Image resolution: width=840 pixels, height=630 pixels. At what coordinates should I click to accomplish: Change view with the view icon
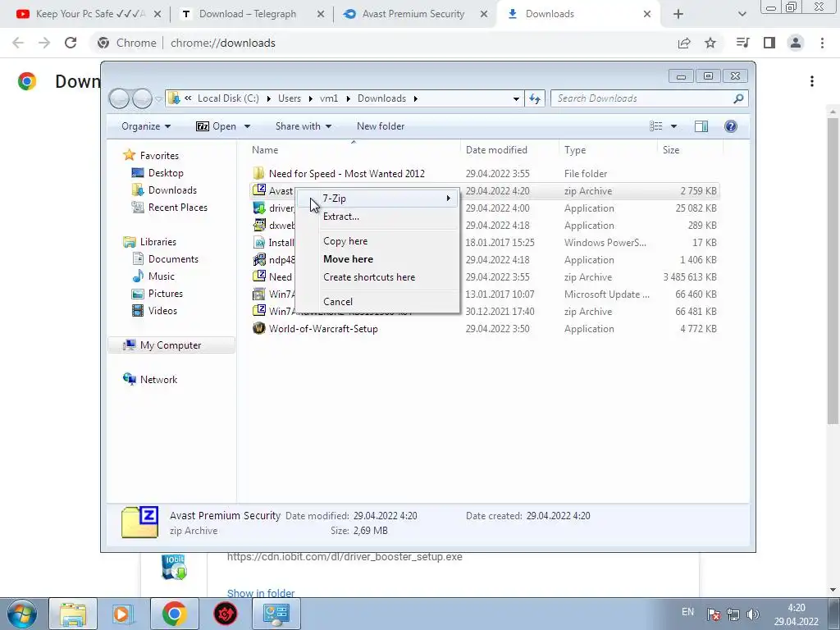tap(655, 126)
